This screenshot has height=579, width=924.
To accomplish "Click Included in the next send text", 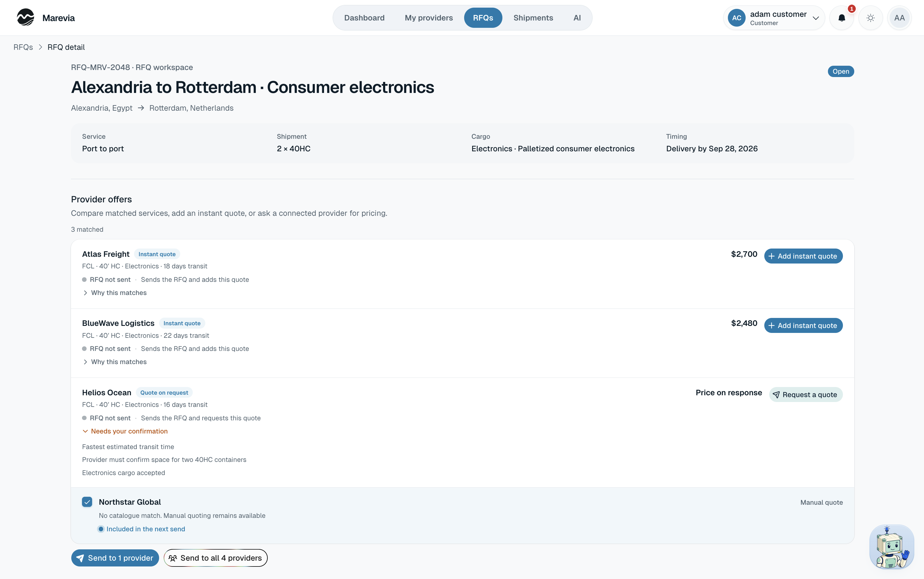I will (x=146, y=529).
